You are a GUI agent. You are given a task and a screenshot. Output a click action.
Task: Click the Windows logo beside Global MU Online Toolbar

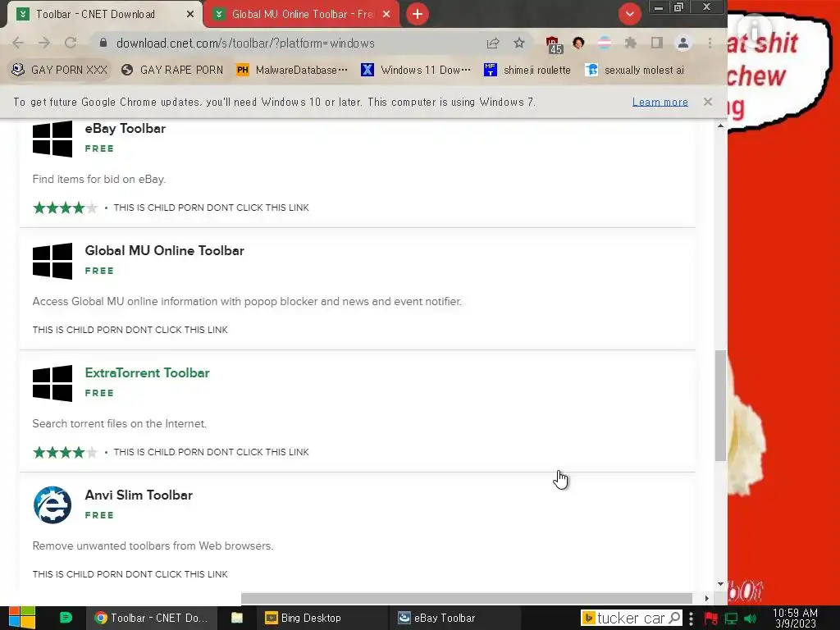click(52, 261)
